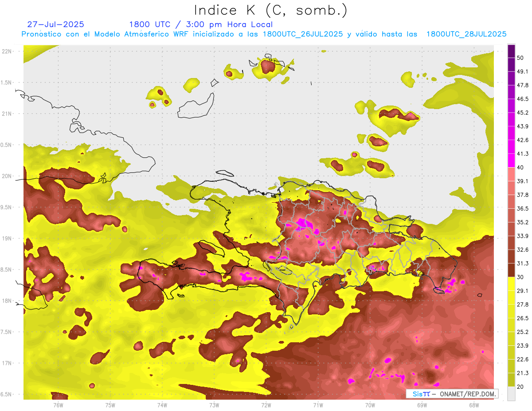Click the legend value '35.2'

[522, 222]
